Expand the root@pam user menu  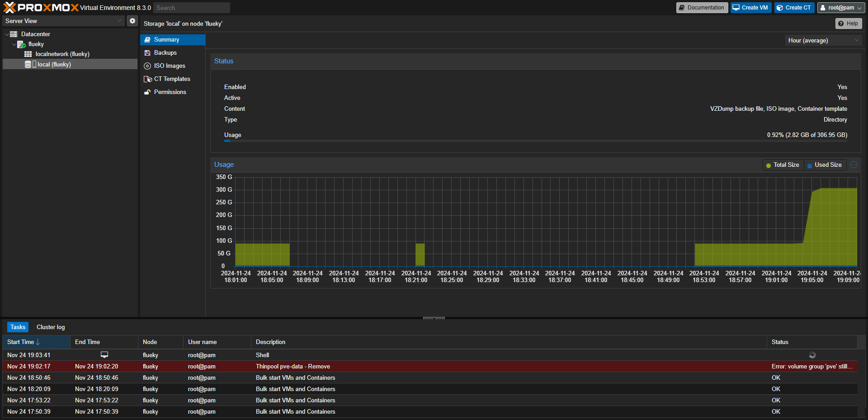pyautogui.click(x=841, y=8)
